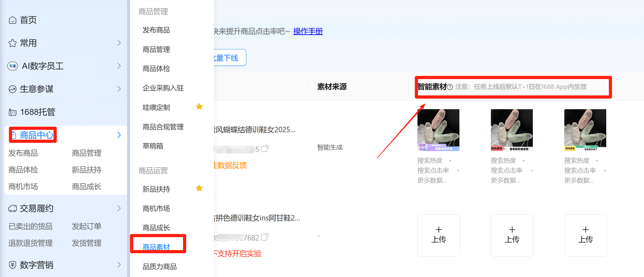Click the 交易履约 truck icon
644x277 pixels.
[x=13, y=208]
